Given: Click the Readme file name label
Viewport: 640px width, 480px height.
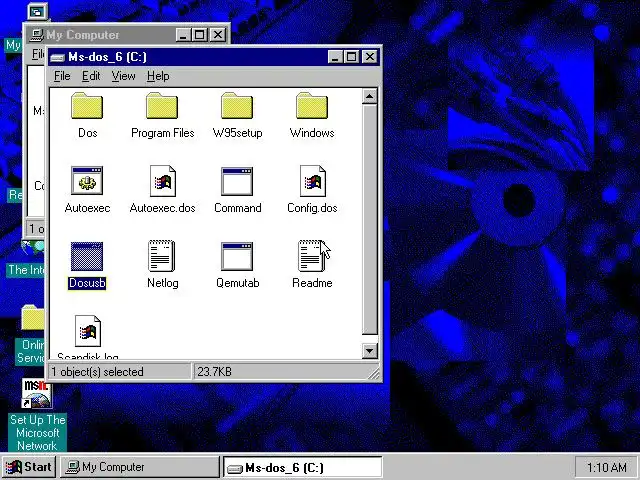Looking at the screenshot, I should pos(312,283).
